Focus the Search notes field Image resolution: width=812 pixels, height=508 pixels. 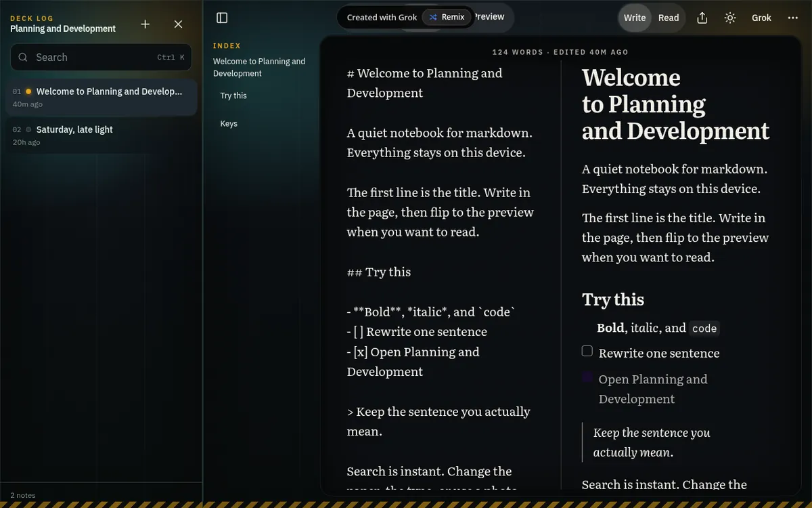pos(101,58)
